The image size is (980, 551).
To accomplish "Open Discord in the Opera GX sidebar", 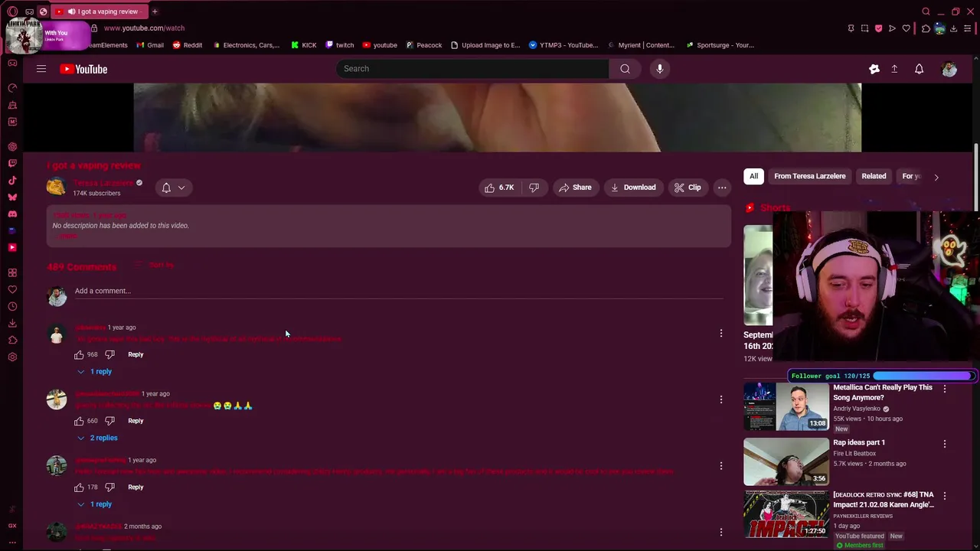I will pos(12,214).
